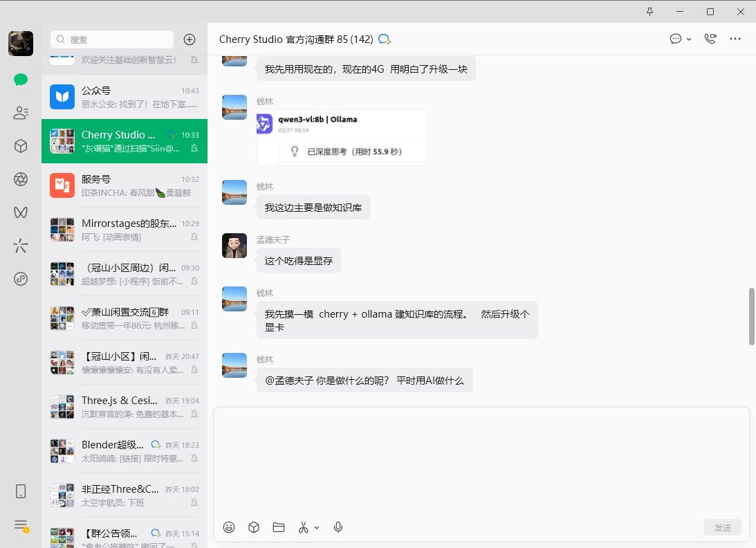Open Moments shutter icon in sidebar
Screen dimensions: 756x548
click(21, 179)
